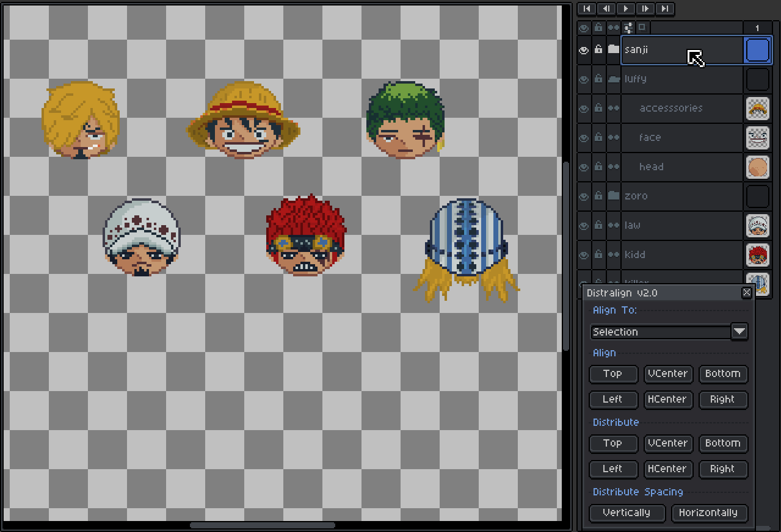
Task: Click Bottom in the Distribute section
Action: 723,443
